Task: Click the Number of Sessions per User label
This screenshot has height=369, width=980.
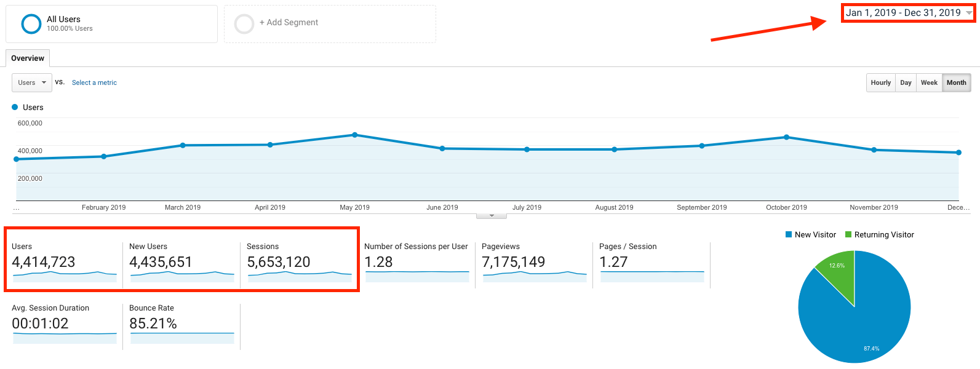Action: [x=416, y=247]
